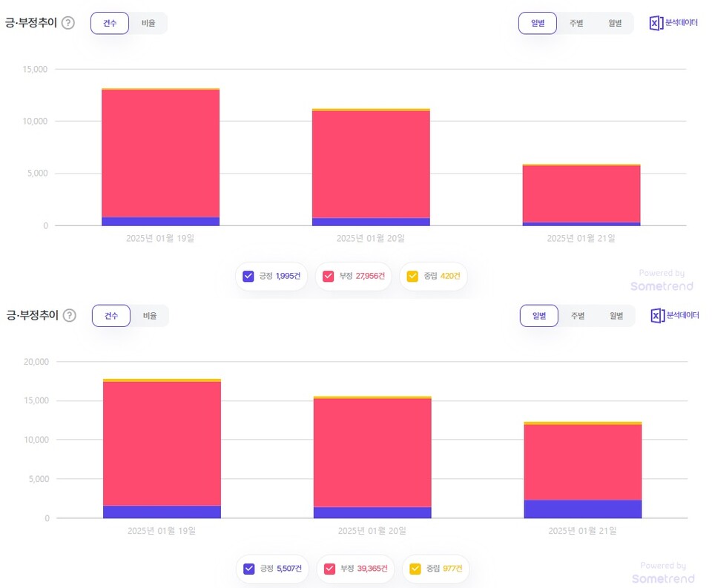Screen dimensions: 712x588
Task: Uncheck the 긍정 5,507건 legend checkbox
Action: [250, 569]
